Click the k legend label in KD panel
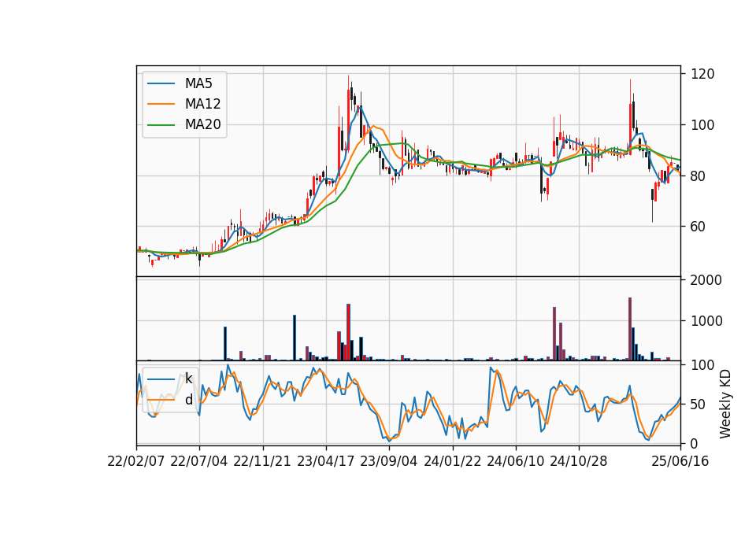The image size is (756, 543). (188, 379)
